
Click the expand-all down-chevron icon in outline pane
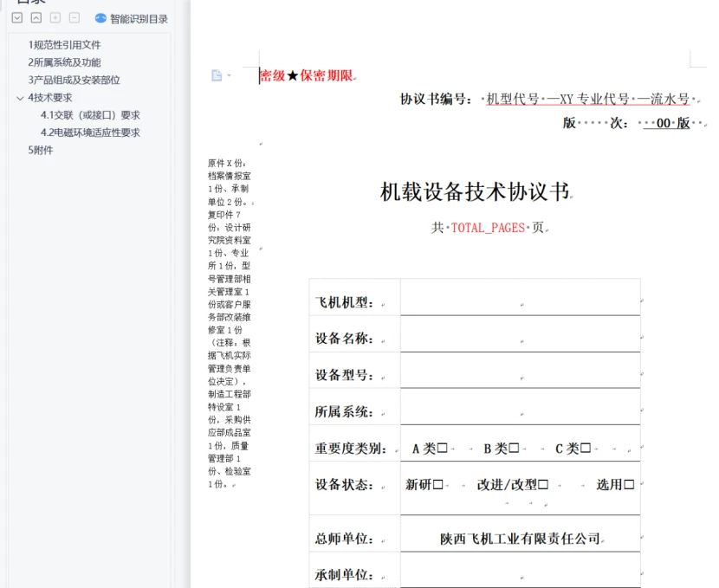17,18
